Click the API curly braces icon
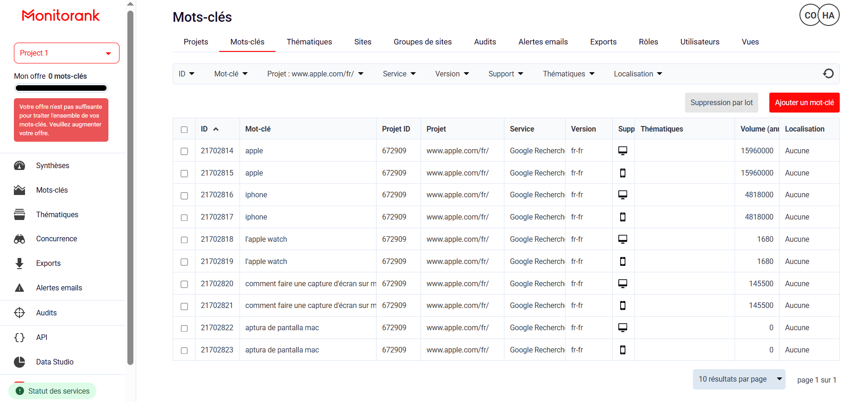This screenshot has width=868, height=402. pyautogui.click(x=19, y=338)
